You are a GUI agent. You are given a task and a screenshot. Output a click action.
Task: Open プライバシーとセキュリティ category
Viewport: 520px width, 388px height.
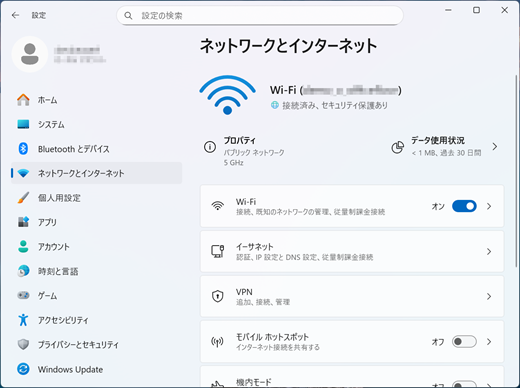click(97, 344)
